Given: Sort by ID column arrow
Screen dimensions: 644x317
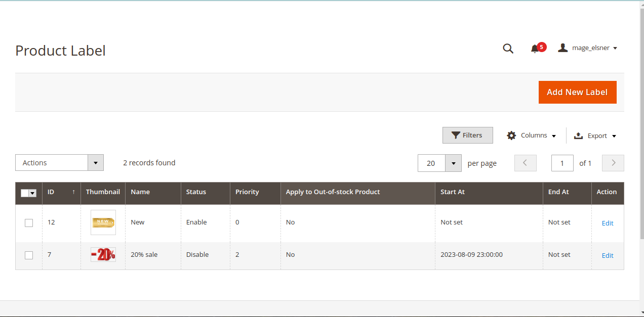Looking at the screenshot, I should point(73,192).
